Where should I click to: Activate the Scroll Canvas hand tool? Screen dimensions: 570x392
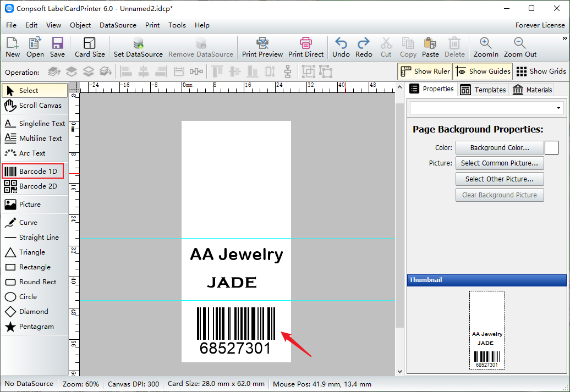[35, 106]
